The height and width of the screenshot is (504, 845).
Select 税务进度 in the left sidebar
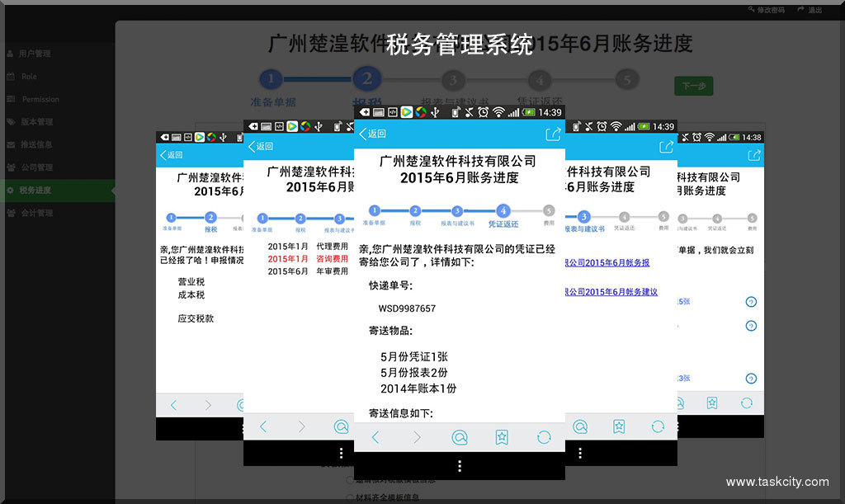point(35,191)
